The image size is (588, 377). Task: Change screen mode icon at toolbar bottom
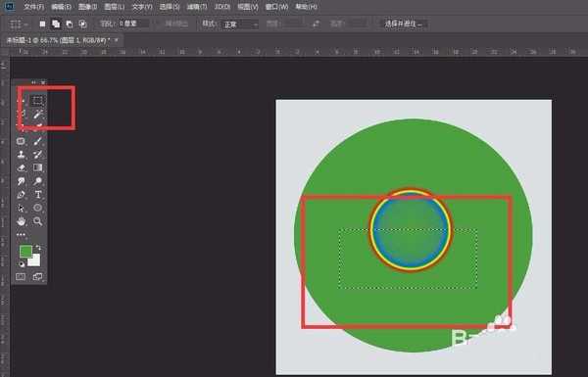tap(38, 276)
